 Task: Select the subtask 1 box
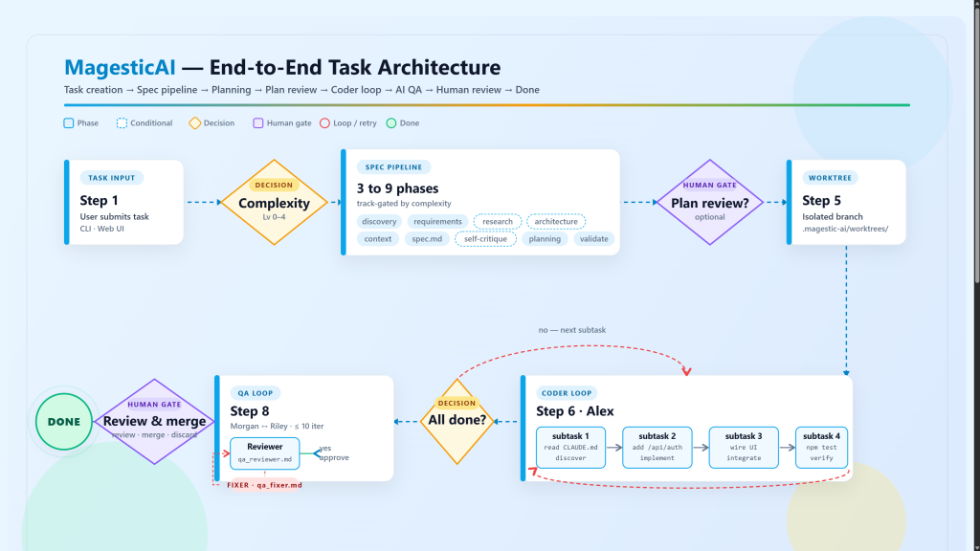[570, 448]
